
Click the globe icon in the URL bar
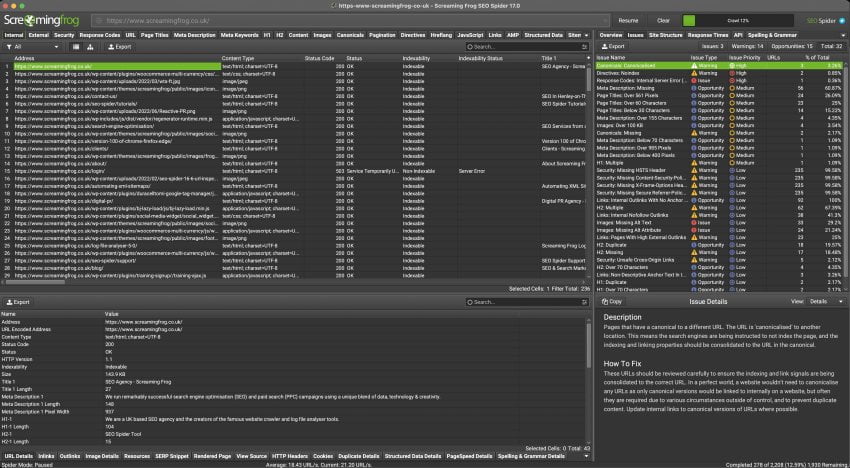tap(99, 21)
